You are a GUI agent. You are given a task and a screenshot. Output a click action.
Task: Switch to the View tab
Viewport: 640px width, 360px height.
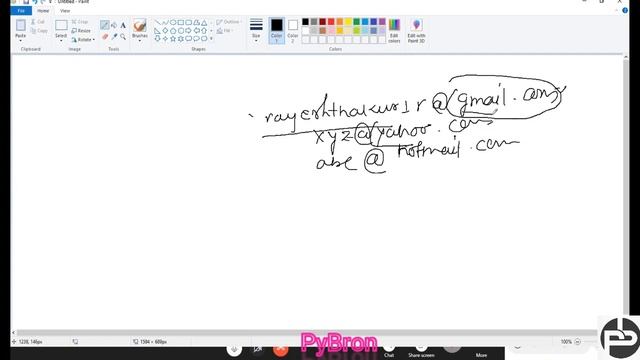pos(65,11)
